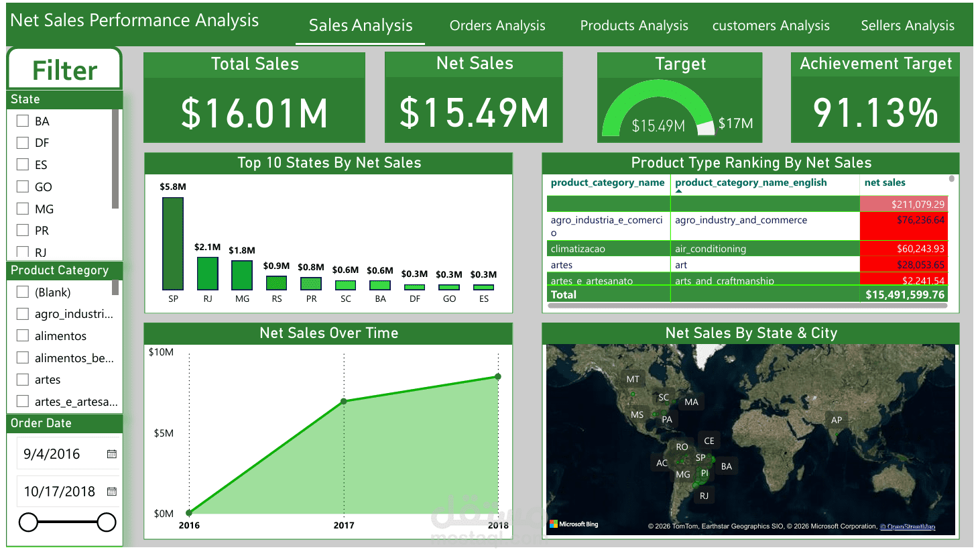Select the PR bar in states chart
This screenshot has height=560, width=980.
tap(311, 284)
